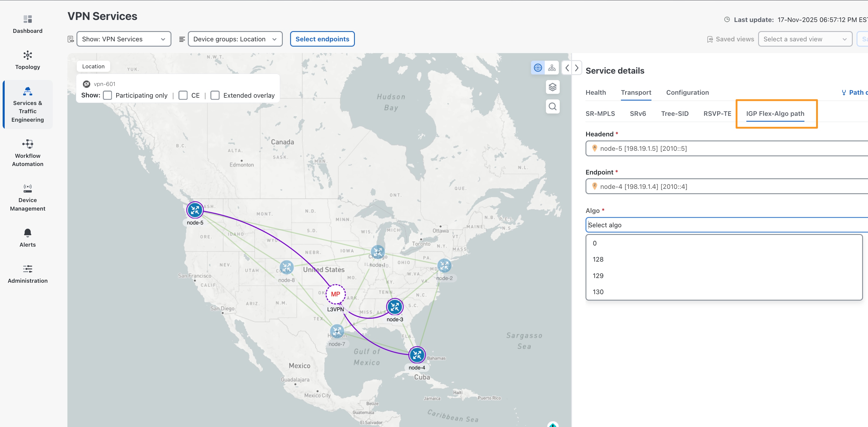Click the device groups lines icon
The height and width of the screenshot is (427, 868).
click(182, 39)
